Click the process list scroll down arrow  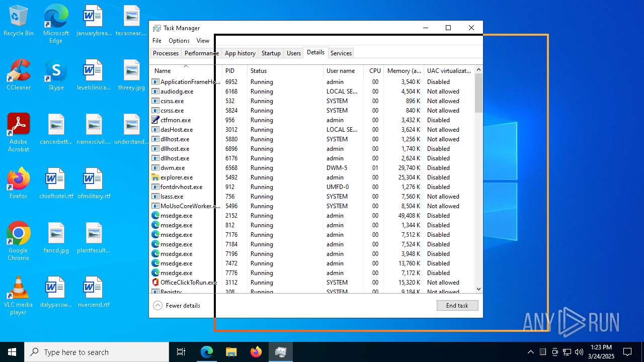478,289
